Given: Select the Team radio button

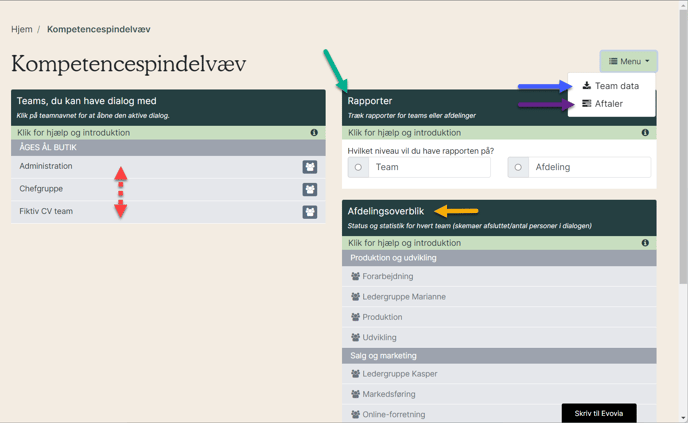Looking at the screenshot, I should (358, 167).
